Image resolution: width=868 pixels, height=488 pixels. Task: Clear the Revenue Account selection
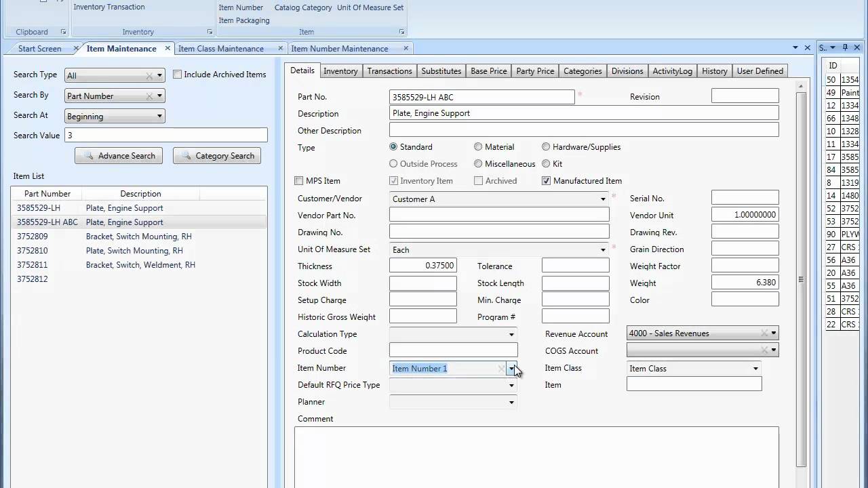coord(764,333)
